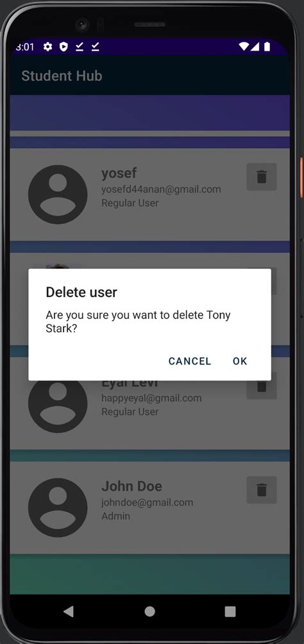The height and width of the screenshot is (644, 304).
Task: Confirm deletion with OK button
Action: coord(240,361)
